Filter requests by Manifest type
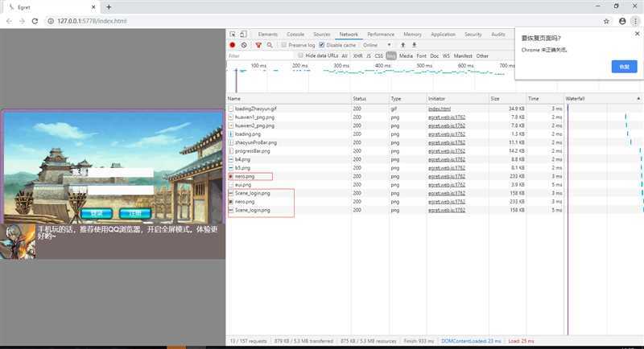This screenshot has width=644, height=349. [x=464, y=55]
